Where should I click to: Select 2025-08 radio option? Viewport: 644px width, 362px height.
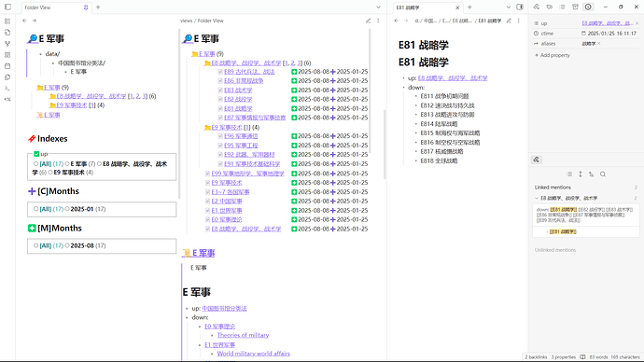pos(67,245)
